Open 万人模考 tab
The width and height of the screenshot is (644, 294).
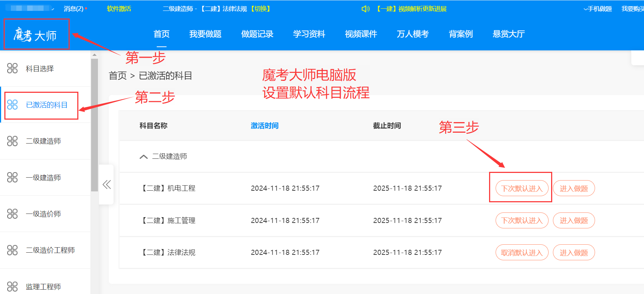coord(413,34)
